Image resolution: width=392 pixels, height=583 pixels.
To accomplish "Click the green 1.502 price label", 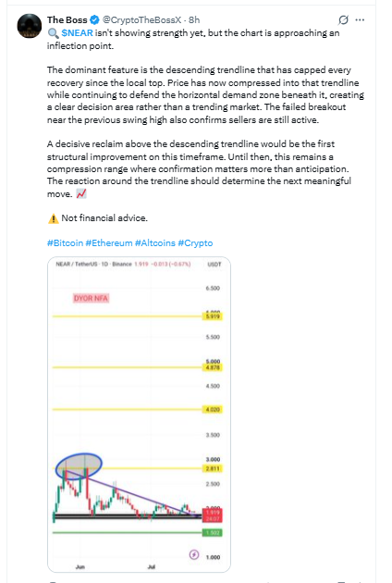I will click(213, 533).
